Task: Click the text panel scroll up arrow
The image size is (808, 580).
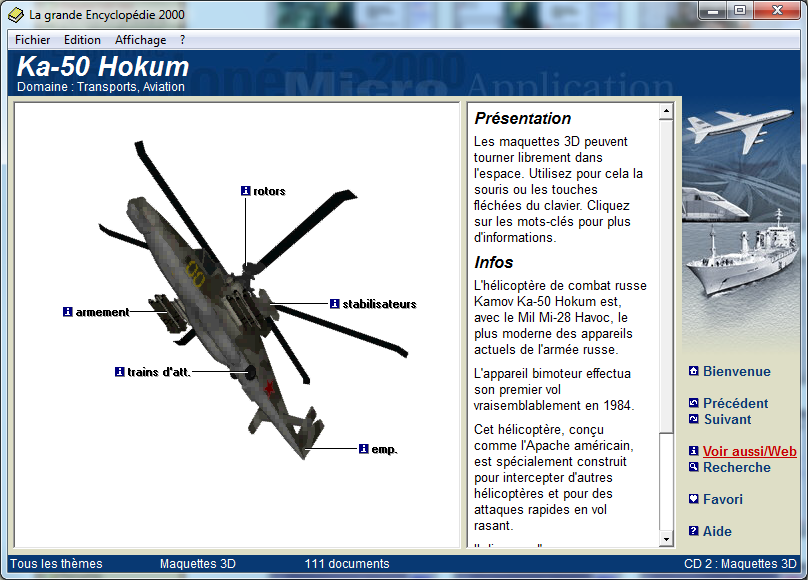Action: [666, 111]
